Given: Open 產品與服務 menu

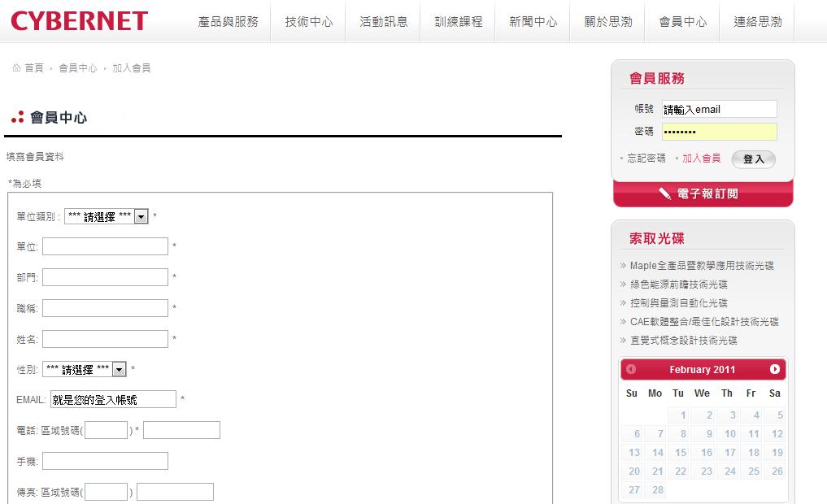Looking at the screenshot, I should click(x=228, y=22).
